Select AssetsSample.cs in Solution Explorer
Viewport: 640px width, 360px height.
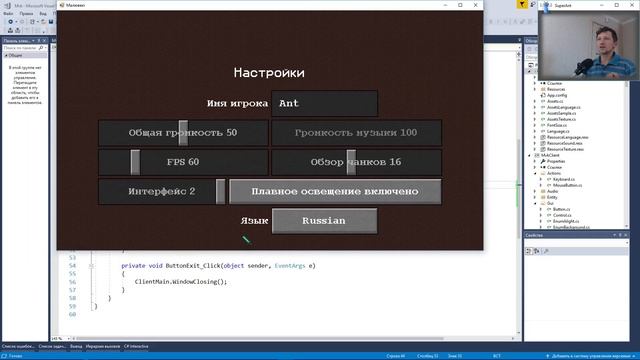pyautogui.click(x=562, y=113)
